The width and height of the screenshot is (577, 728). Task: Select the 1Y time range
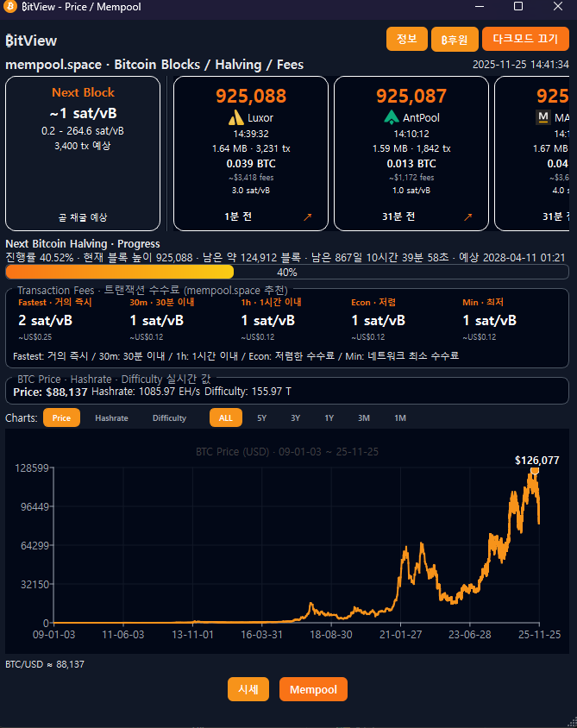pyautogui.click(x=329, y=417)
